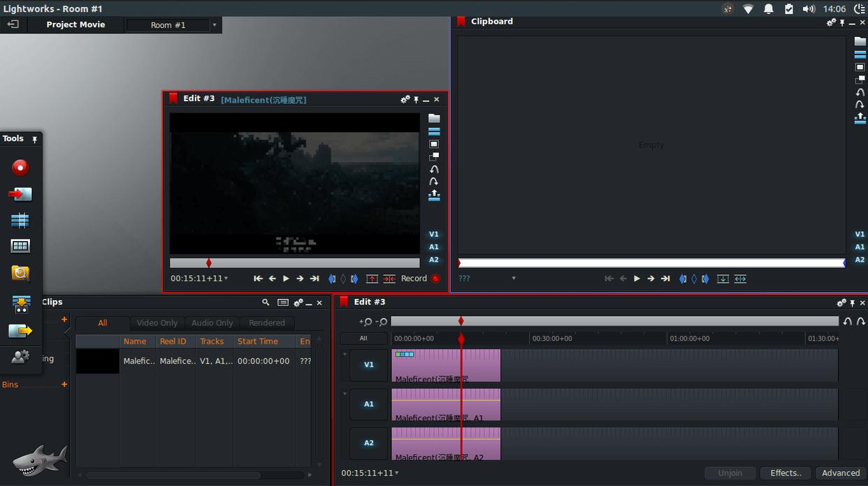Click the insert button in Clipboard viewer
This screenshot has width=868, height=486.
point(740,279)
